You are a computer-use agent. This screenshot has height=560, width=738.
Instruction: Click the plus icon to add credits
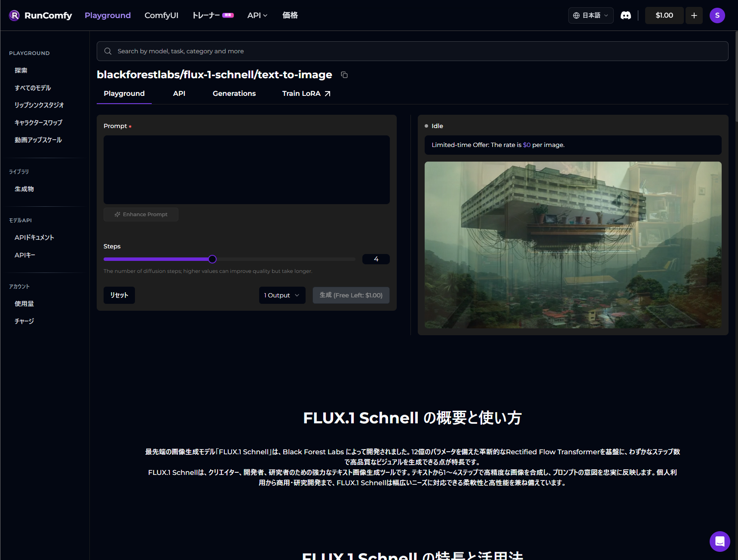[694, 15]
